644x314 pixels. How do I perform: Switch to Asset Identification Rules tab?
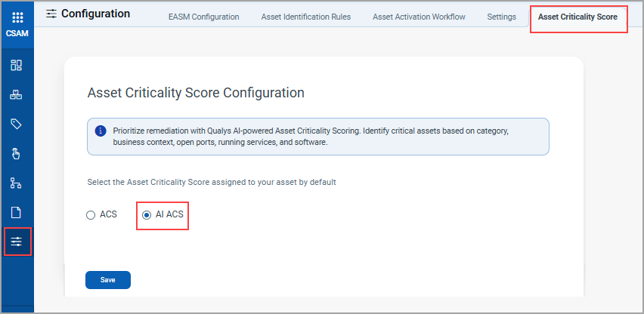(x=306, y=17)
